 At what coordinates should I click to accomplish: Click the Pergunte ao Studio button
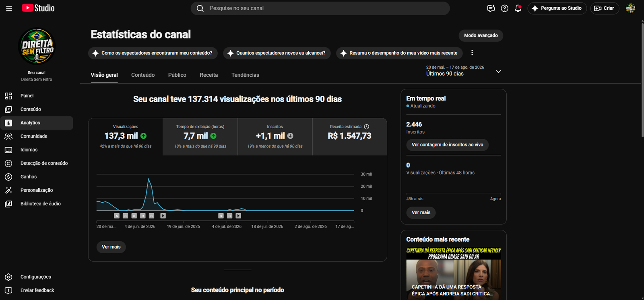coord(557,8)
